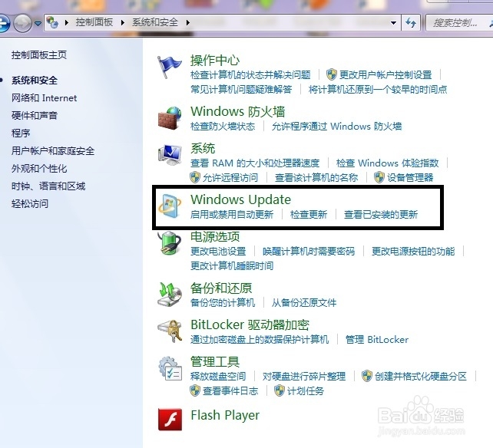The width and height of the screenshot is (493, 448).
Task: Focus the 搜索控制面板 search box
Action: [x=458, y=22]
